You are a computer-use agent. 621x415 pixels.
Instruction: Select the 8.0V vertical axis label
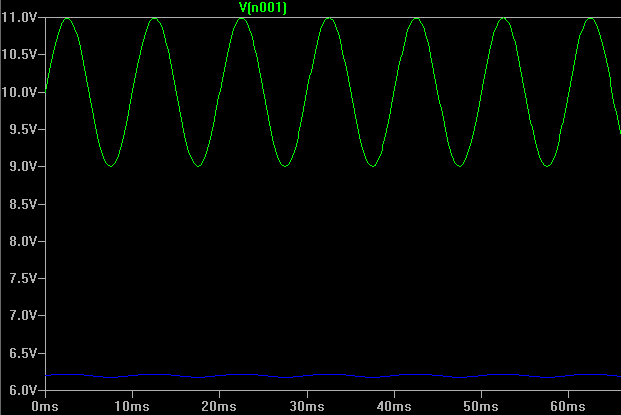click(x=22, y=241)
